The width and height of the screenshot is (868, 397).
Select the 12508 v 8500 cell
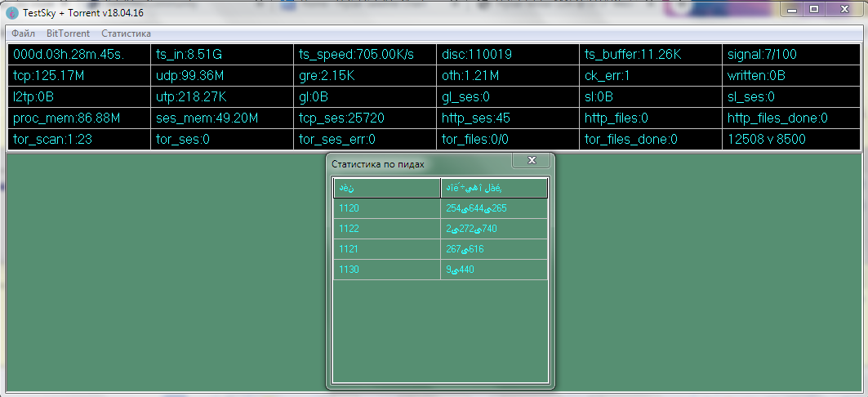[792, 139]
